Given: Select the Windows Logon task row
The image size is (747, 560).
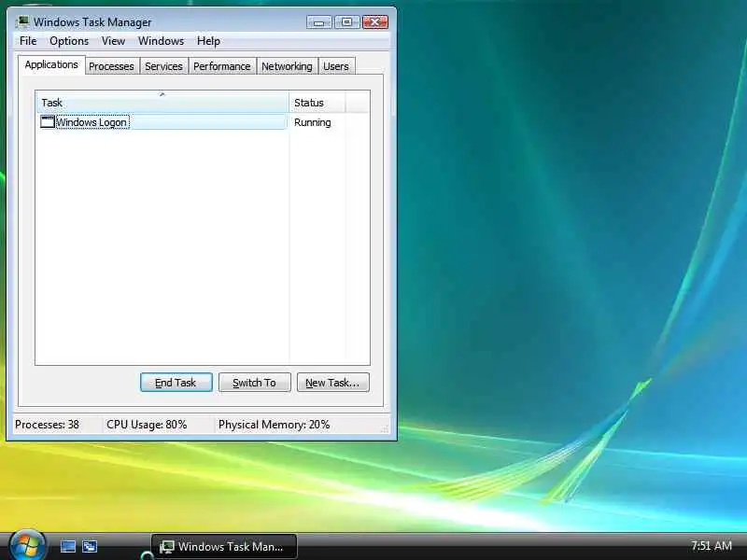Looking at the screenshot, I should 162,122.
